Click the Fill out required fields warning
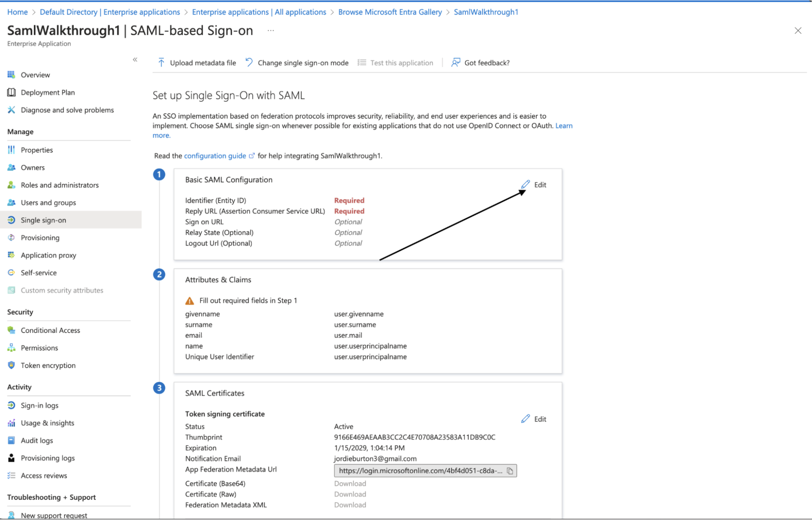The width and height of the screenshot is (812, 521). [241, 301]
